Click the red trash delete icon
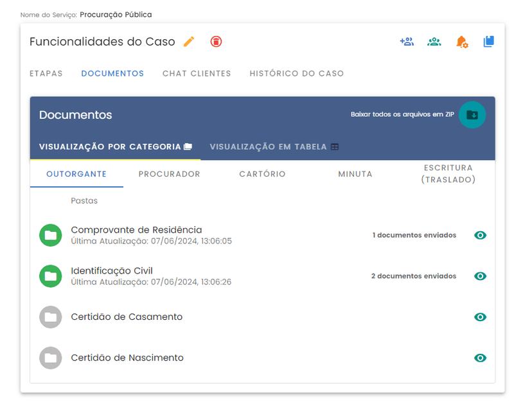This screenshot has height=404, width=532. coord(217,42)
